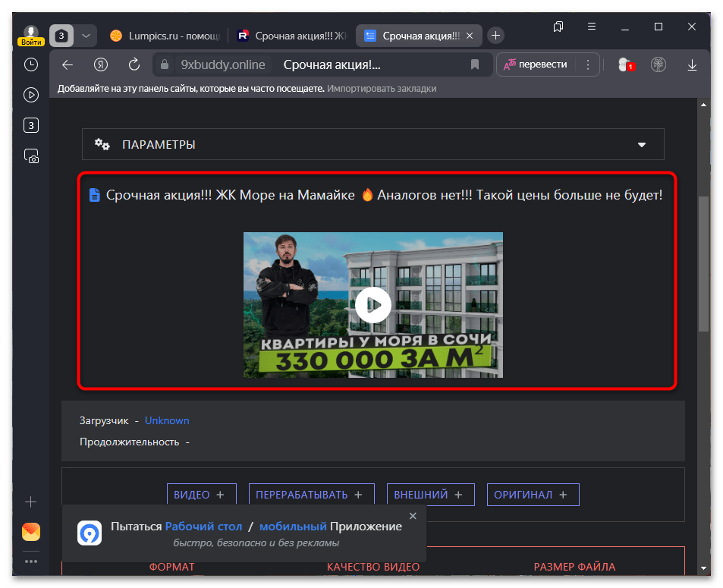
Task: Click the КАЧЕСТВО ВИДЕО column header
Action: click(373, 567)
